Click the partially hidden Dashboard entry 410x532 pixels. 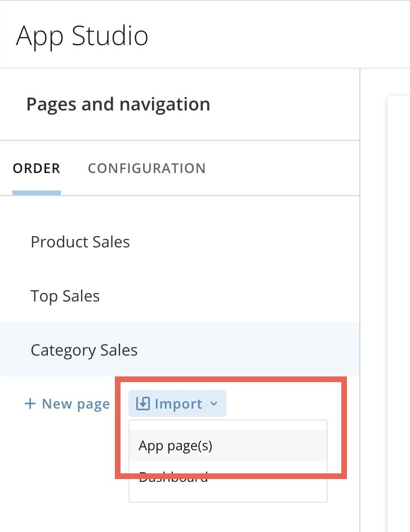[173, 476]
